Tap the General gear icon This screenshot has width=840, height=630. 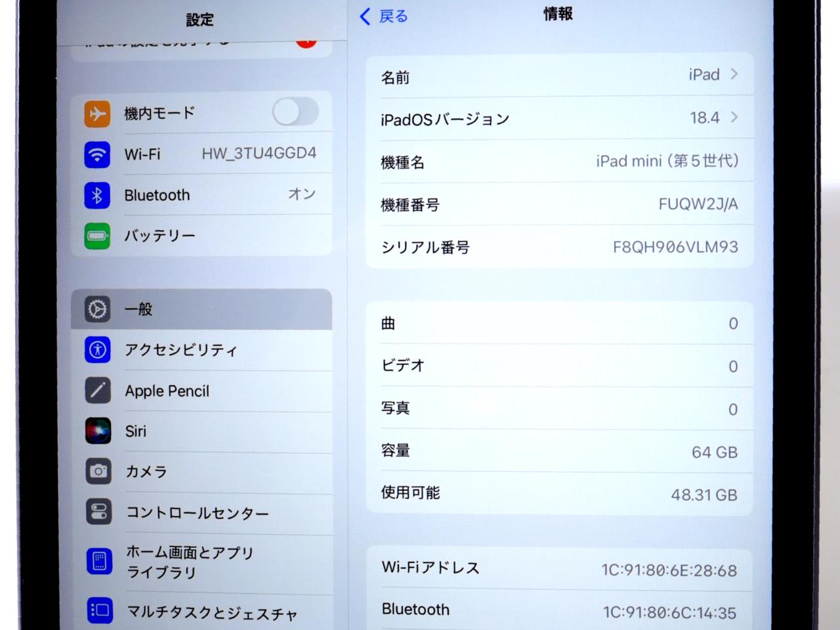98,309
